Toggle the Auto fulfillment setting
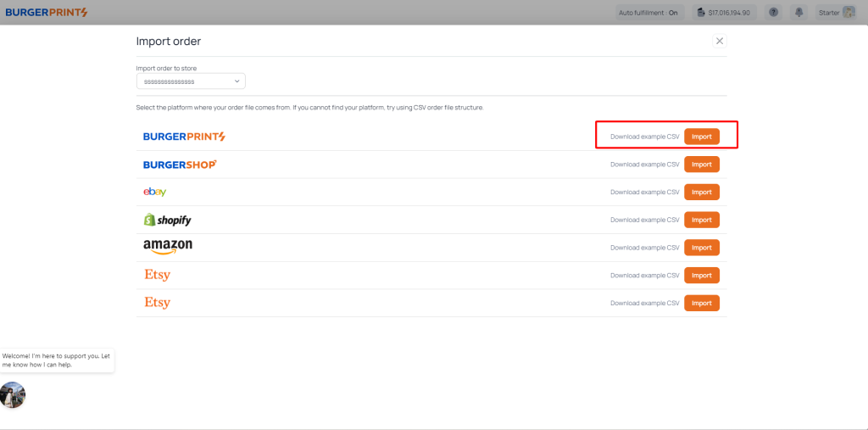 coord(648,13)
